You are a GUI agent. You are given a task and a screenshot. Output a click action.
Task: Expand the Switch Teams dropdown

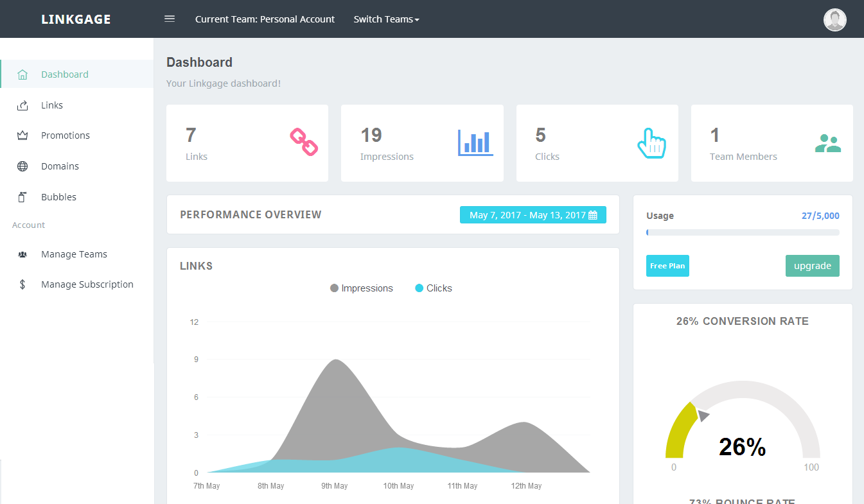click(386, 19)
